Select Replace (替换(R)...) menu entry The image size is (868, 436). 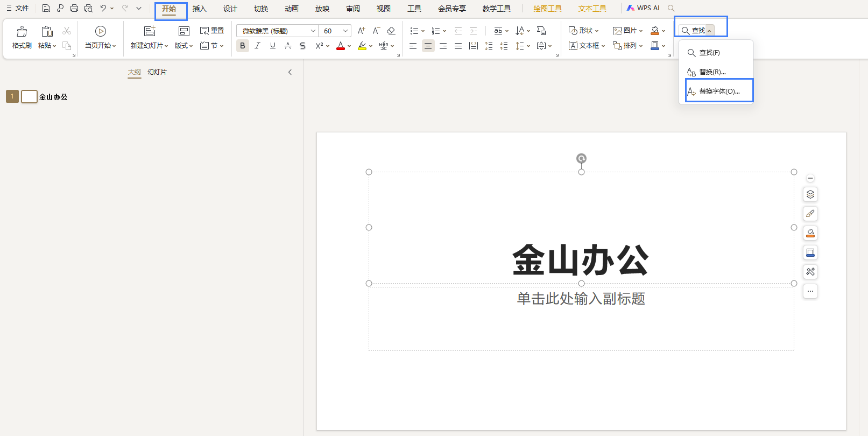pos(716,72)
